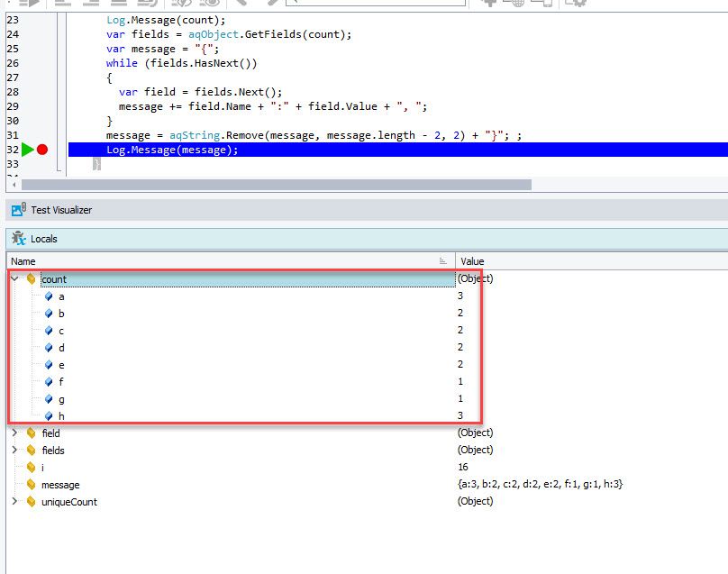Expand the uniqueCount object node

point(14,502)
